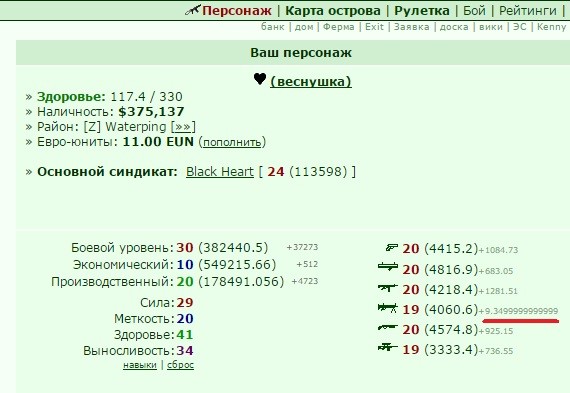Click the +1281.51 remainder value
570x393 pixels.
(498, 291)
